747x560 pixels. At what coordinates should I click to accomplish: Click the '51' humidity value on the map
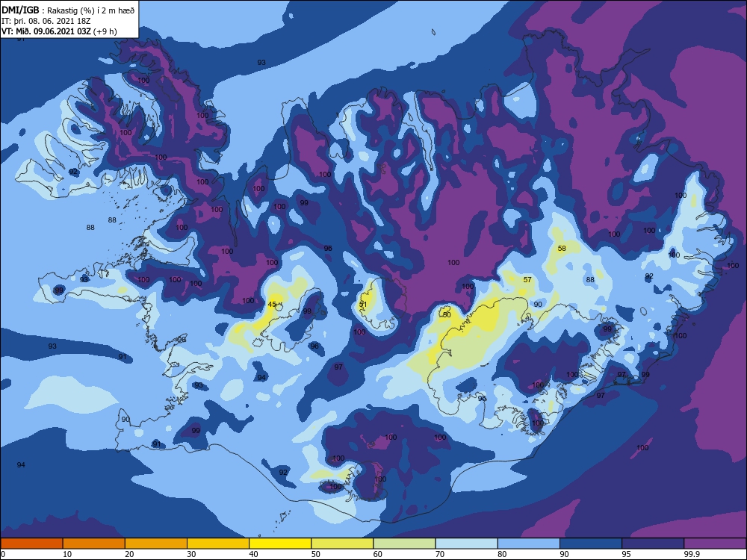pos(363,305)
